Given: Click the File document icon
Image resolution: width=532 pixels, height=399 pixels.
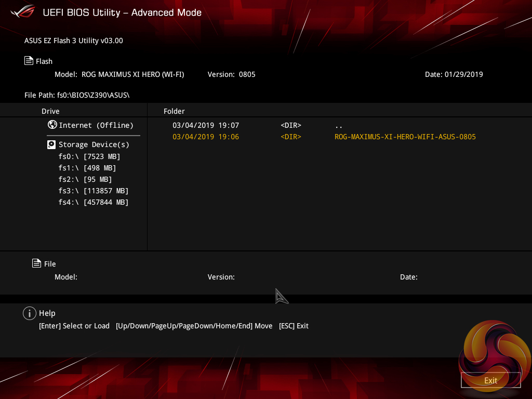Looking at the screenshot, I should [37, 263].
